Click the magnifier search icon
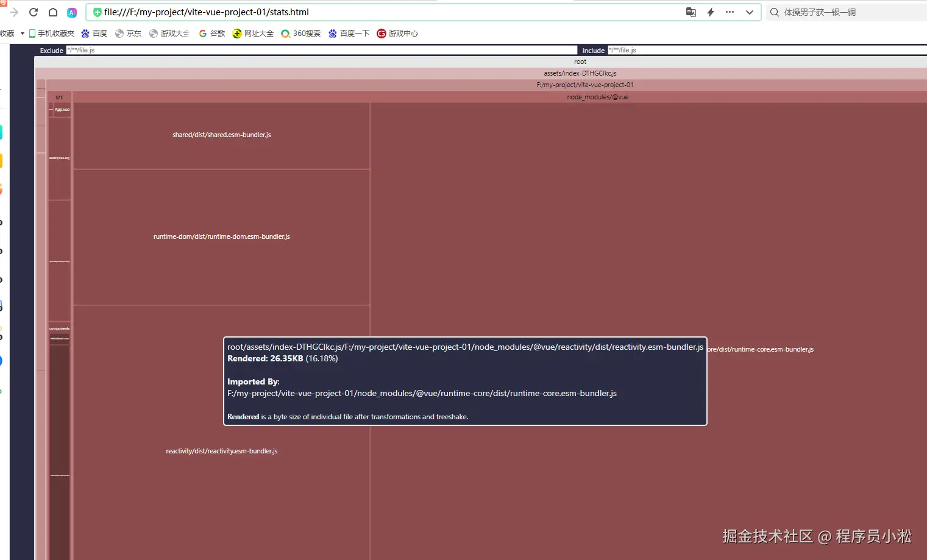This screenshot has width=927, height=560. (775, 12)
